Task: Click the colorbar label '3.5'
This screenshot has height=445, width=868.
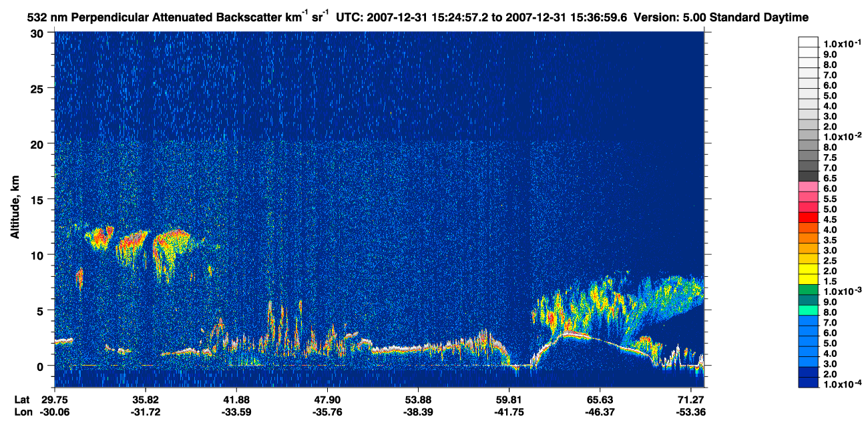Action: pyautogui.click(x=830, y=240)
